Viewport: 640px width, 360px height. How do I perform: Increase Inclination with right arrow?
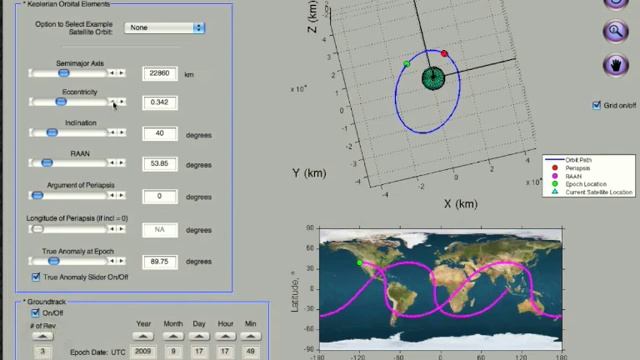(x=121, y=133)
